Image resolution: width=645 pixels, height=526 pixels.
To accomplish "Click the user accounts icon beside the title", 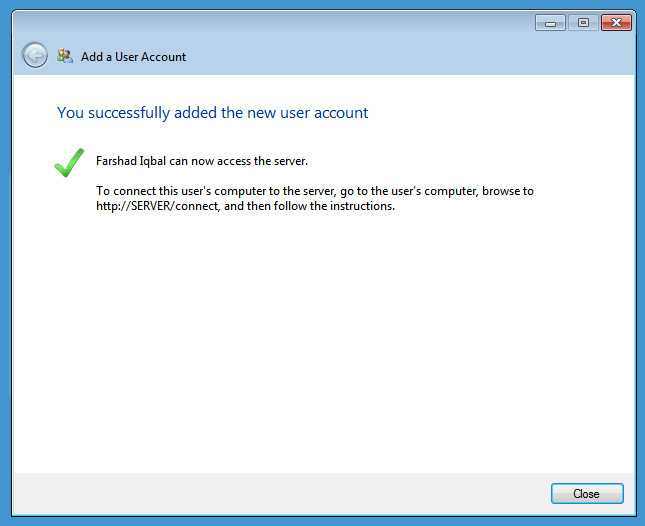I will [65, 57].
